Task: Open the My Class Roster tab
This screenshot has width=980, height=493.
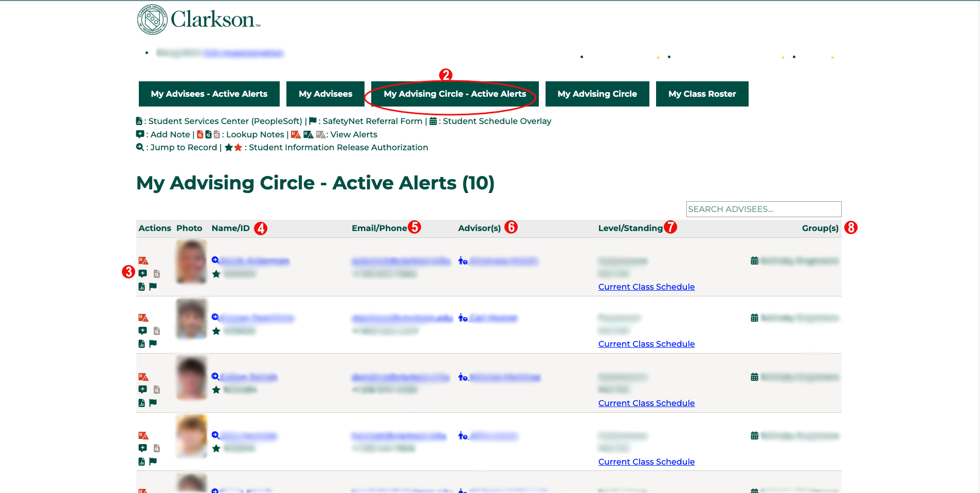Action: (x=702, y=94)
